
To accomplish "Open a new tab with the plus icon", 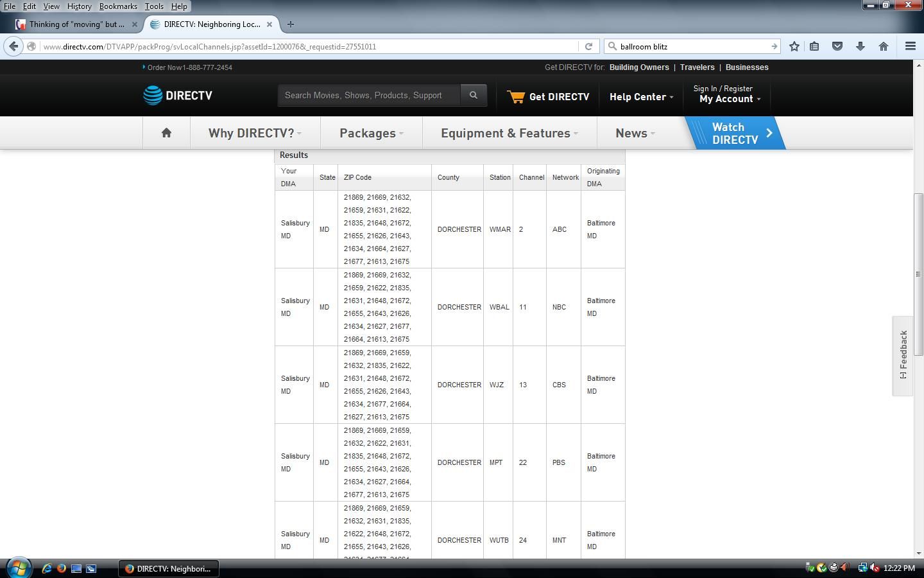I will pyautogui.click(x=291, y=24).
